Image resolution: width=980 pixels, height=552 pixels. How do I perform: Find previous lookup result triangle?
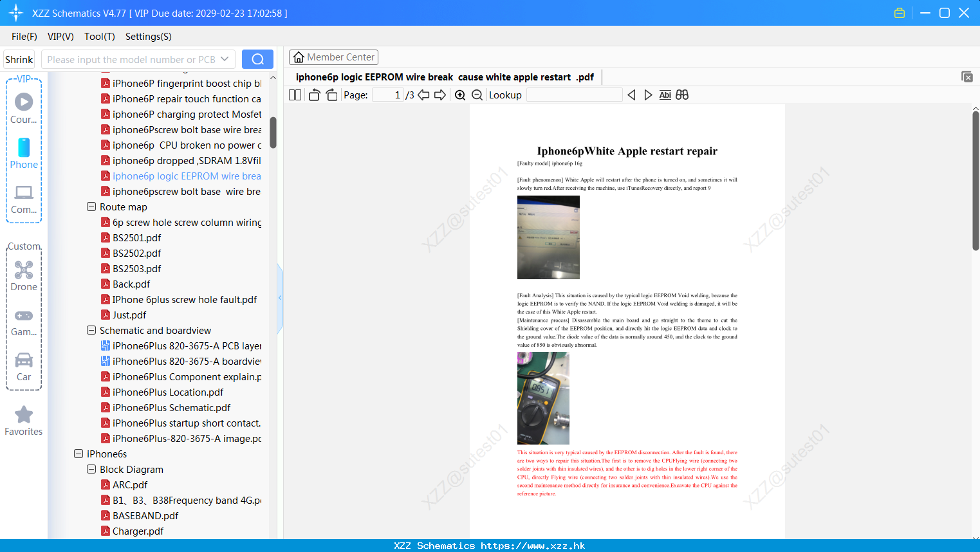click(631, 95)
